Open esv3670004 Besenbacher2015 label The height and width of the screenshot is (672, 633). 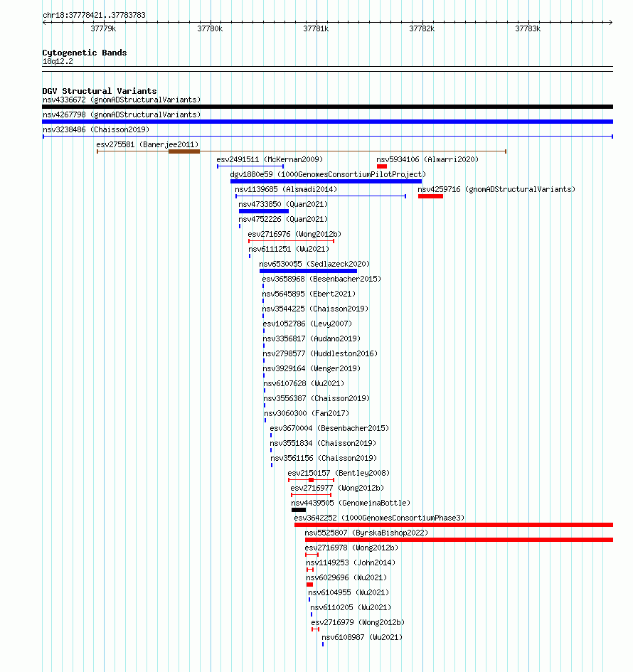pos(329,429)
